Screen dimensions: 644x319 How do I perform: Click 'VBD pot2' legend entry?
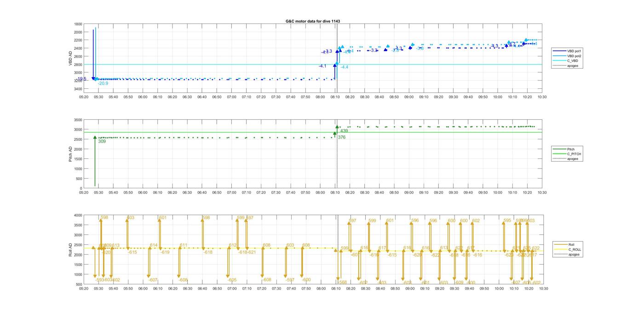coord(574,56)
